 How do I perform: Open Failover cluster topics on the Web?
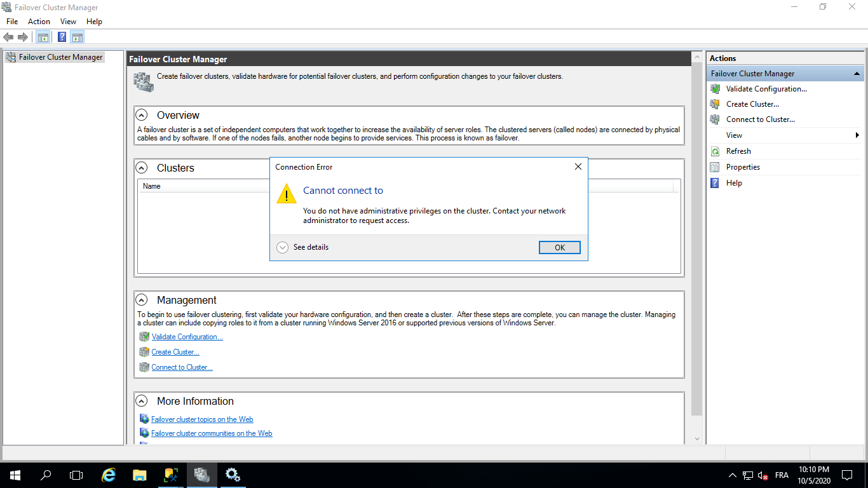point(202,419)
